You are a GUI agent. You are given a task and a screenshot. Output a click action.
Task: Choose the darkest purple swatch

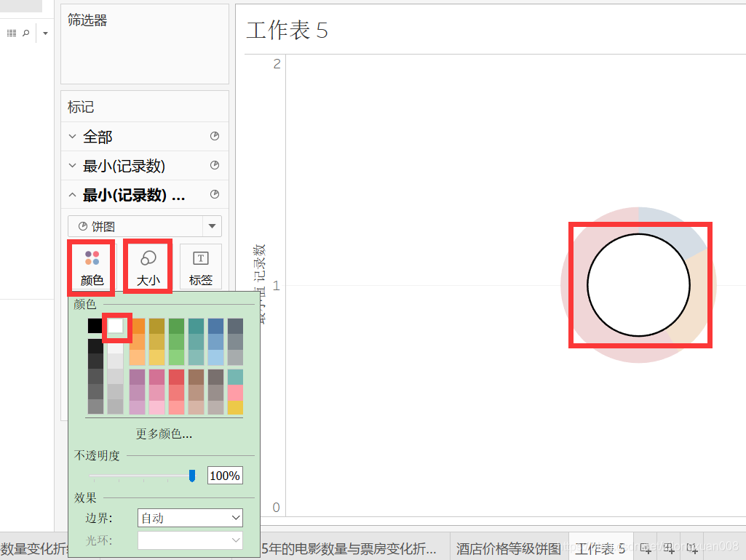point(138,377)
